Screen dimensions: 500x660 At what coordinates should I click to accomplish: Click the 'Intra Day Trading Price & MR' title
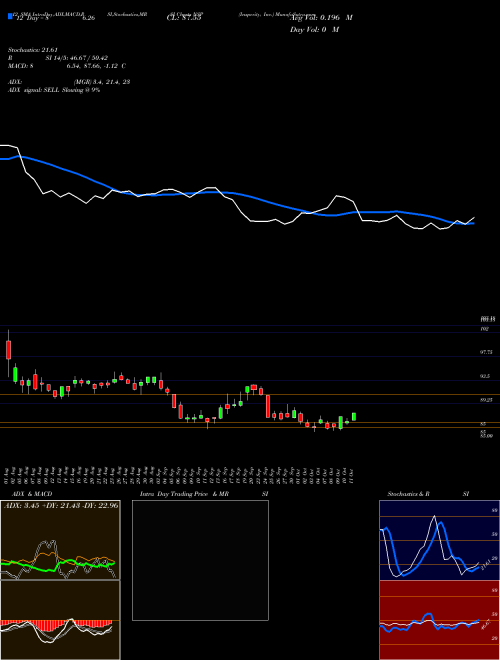pyautogui.click(x=185, y=494)
